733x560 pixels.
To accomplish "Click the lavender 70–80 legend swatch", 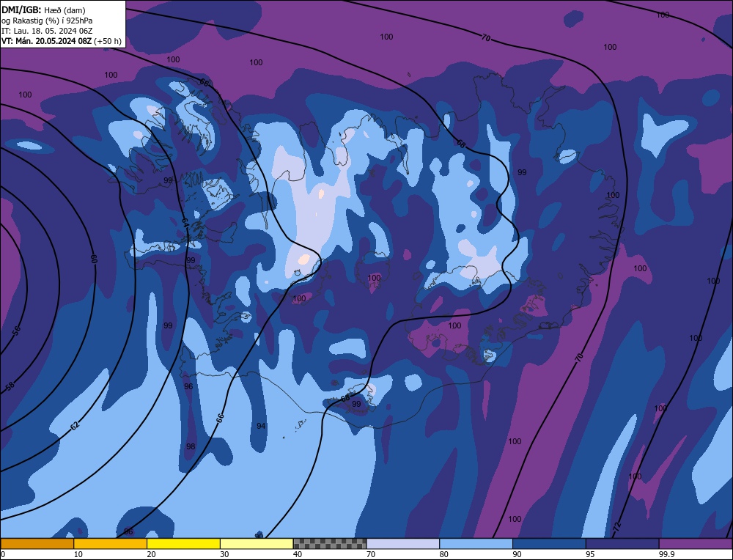I will (x=403, y=544).
